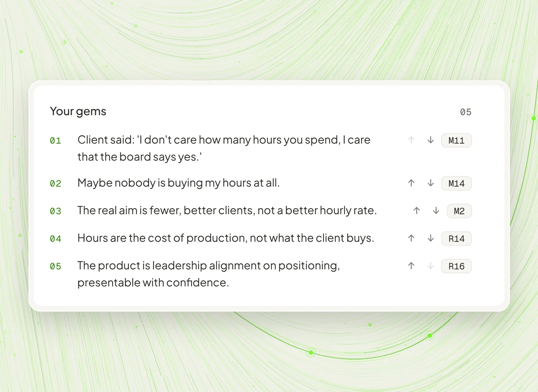Move gem 05 up with the arrow
Viewport: 538px width, 392px height.
(x=411, y=266)
